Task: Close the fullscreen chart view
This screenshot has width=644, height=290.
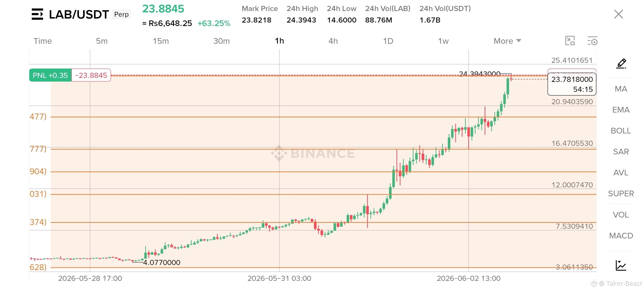Action: point(619,14)
